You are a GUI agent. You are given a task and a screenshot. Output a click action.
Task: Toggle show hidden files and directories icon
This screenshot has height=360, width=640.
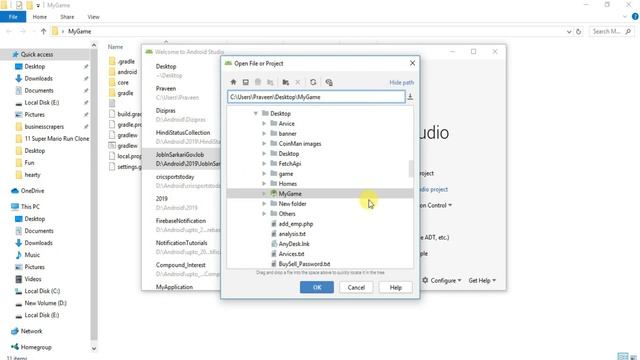[x=329, y=82]
